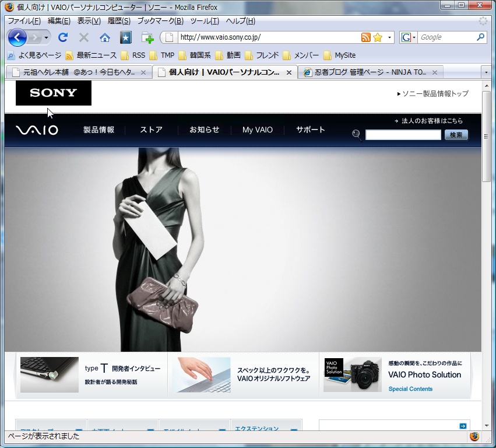Open the RSS bookmark folder
The image size is (496, 448).
(x=133, y=55)
